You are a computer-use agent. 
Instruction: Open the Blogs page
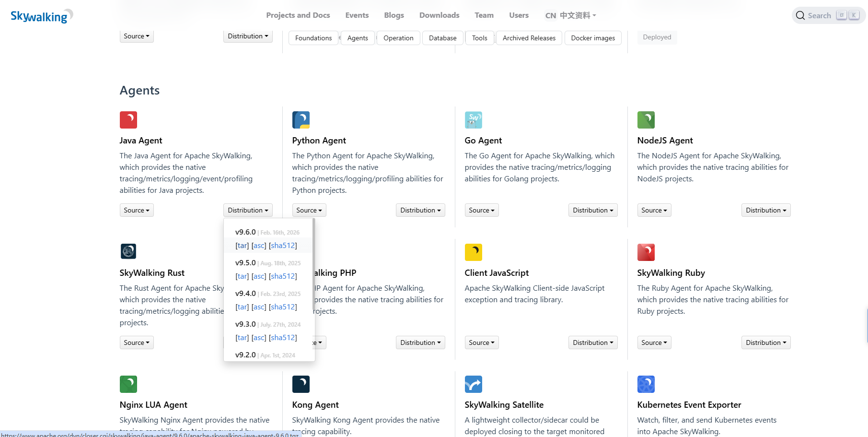click(x=394, y=15)
